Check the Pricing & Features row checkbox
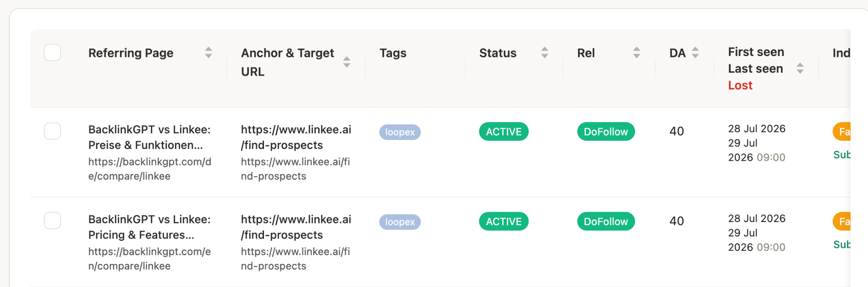 [x=53, y=221]
